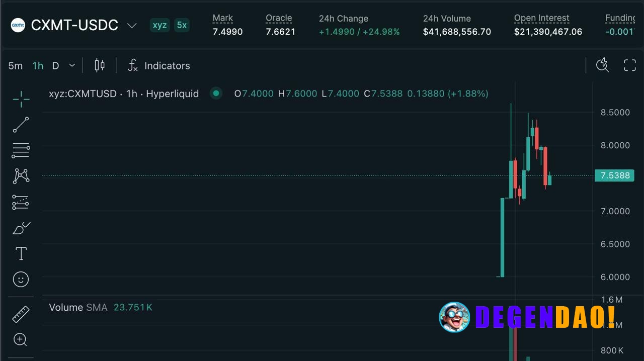Open the Fibonacci retracement tool

pyautogui.click(x=21, y=150)
